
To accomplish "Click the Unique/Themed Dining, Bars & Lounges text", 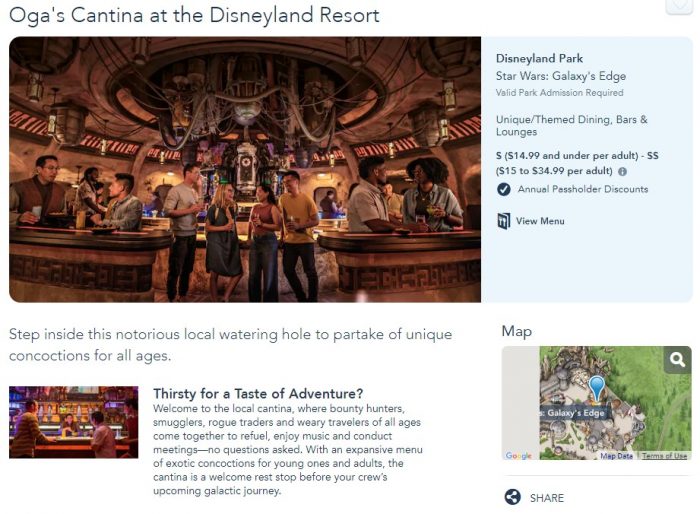I will (x=571, y=126).
